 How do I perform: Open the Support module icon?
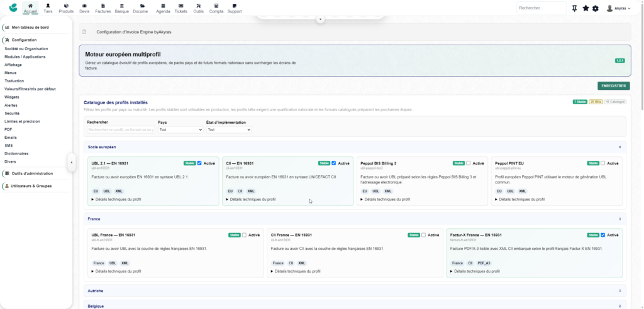[235, 6]
